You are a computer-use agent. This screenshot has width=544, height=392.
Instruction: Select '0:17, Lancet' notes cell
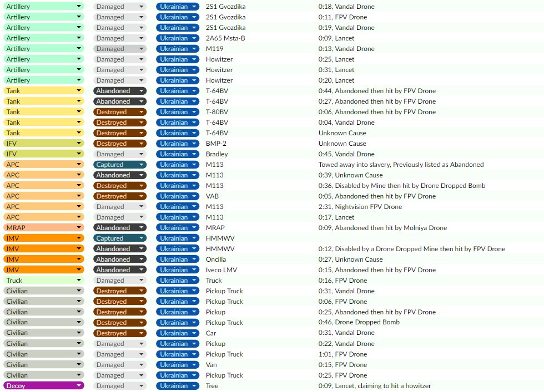pos(336,217)
